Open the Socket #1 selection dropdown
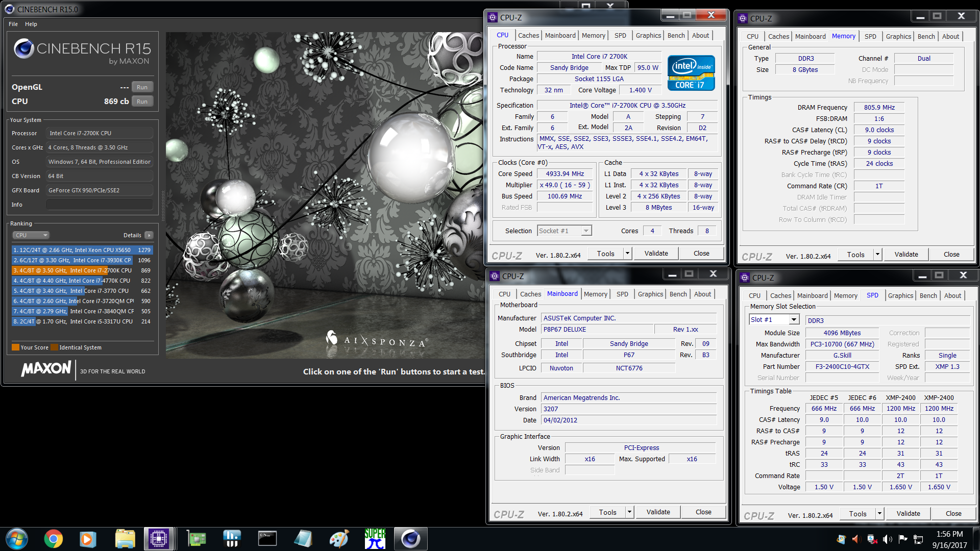 click(565, 231)
